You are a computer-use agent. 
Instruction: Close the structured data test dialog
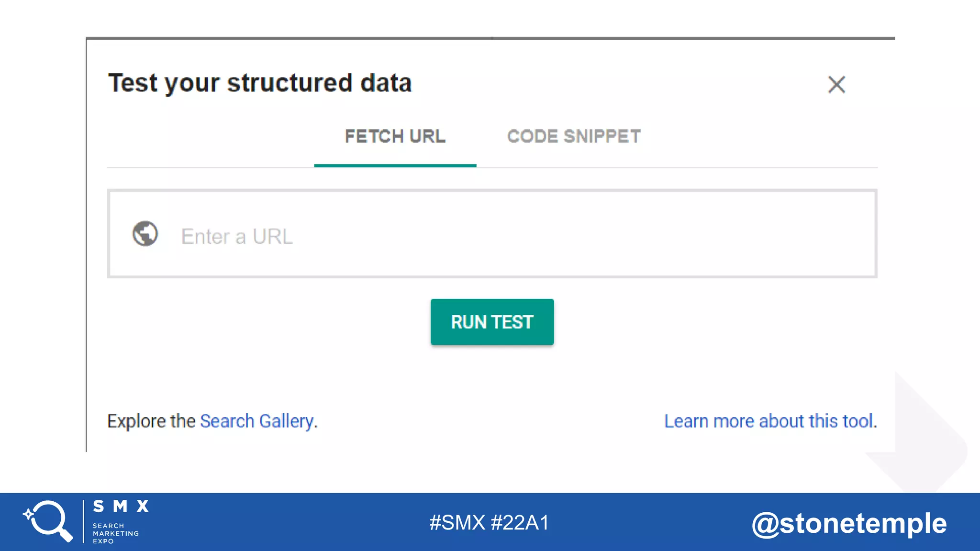pos(836,85)
